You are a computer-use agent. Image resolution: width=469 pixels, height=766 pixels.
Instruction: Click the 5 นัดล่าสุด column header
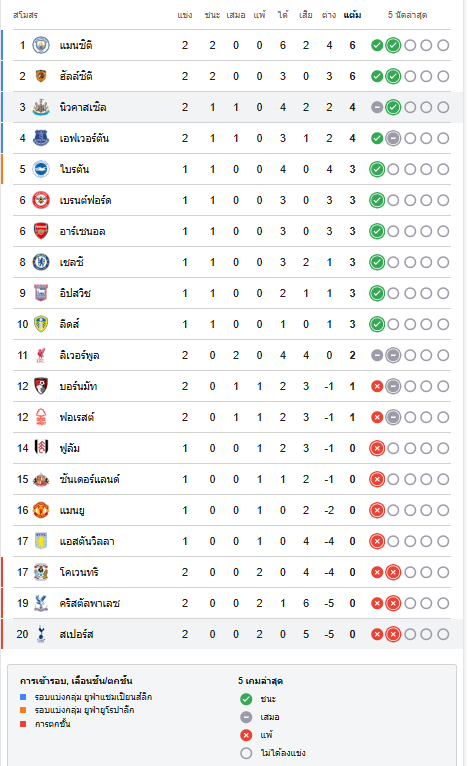coord(407,15)
